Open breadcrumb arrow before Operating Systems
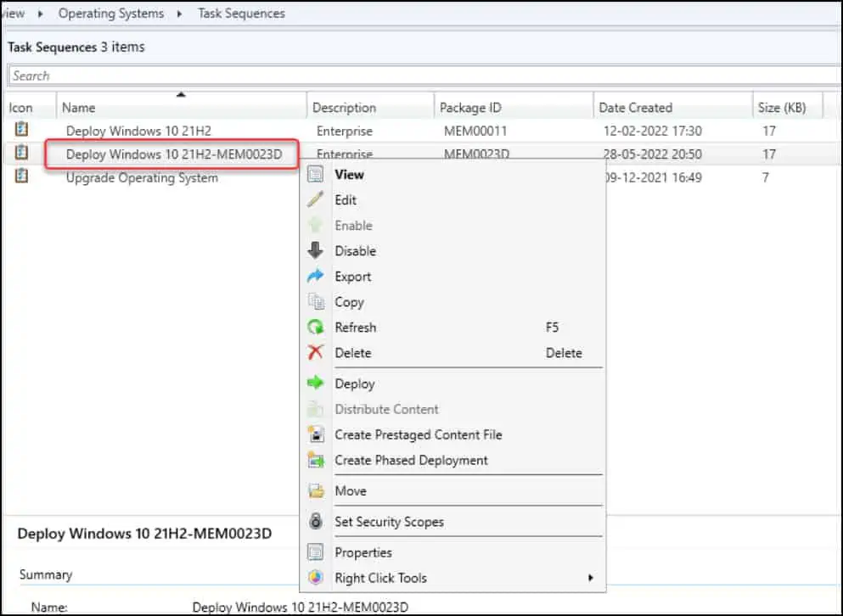Image resolution: width=843 pixels, height=616 pixels. (40, 14)
